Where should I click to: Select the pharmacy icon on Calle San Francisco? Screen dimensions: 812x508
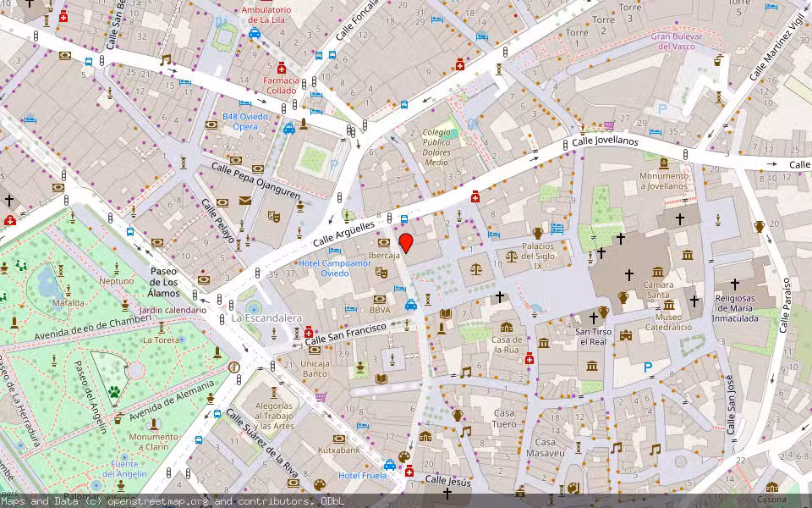pos(309,332)
